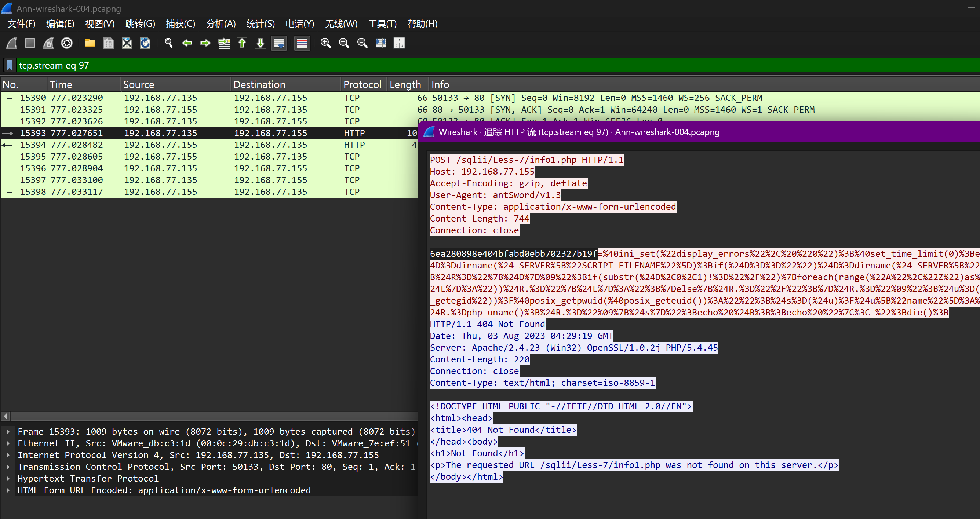Click the find packet magnifier icon

168,43
